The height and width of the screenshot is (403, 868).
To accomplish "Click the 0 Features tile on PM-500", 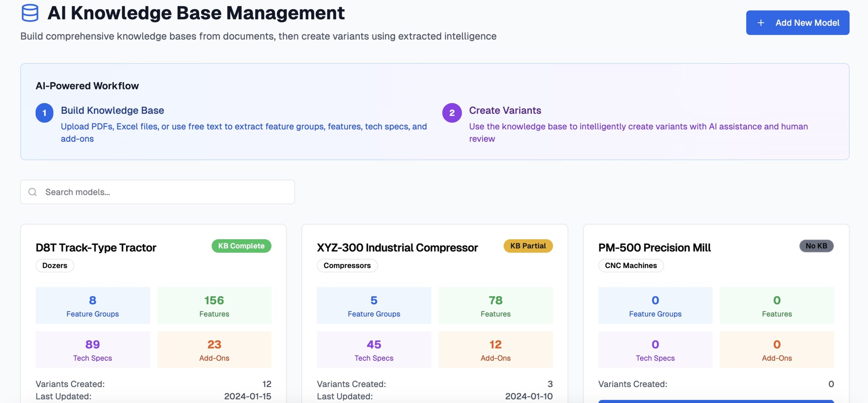I will (777, 305).
